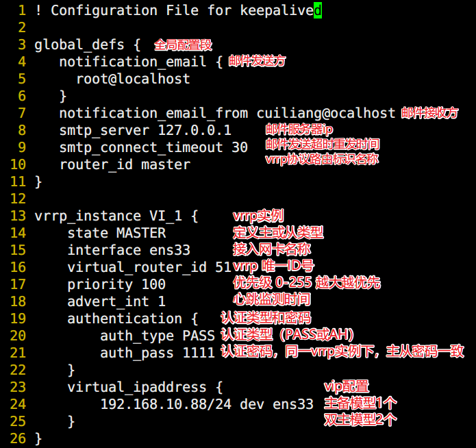Click the priority 100 line
The image size is (476, 448).
click(116, 285)
